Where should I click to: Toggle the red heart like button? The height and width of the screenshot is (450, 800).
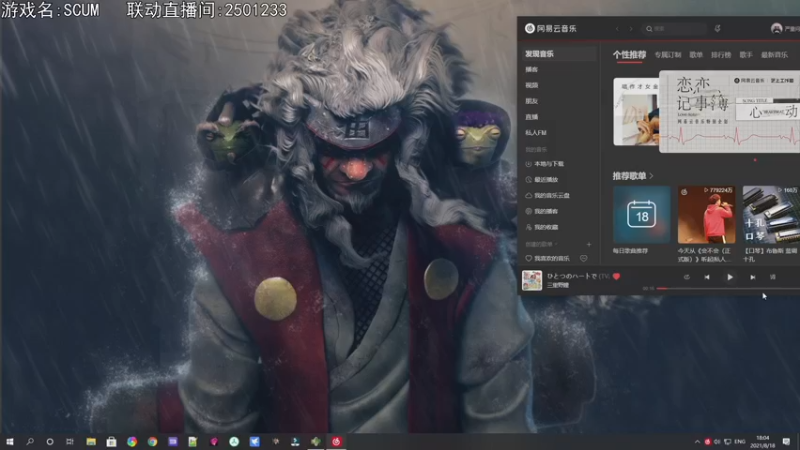pos(616,277)
